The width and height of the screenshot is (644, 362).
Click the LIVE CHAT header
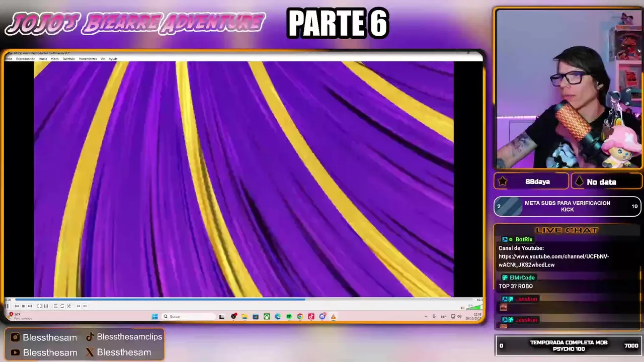pos(567,230)
